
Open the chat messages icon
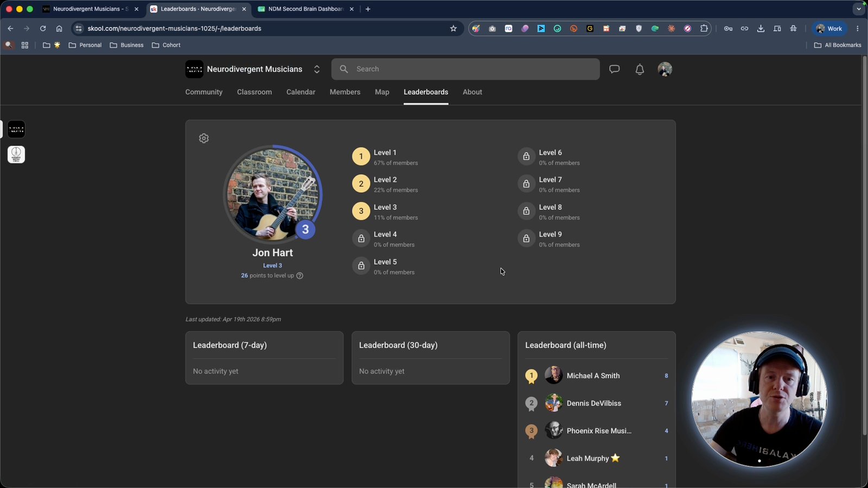coord(614,69)
